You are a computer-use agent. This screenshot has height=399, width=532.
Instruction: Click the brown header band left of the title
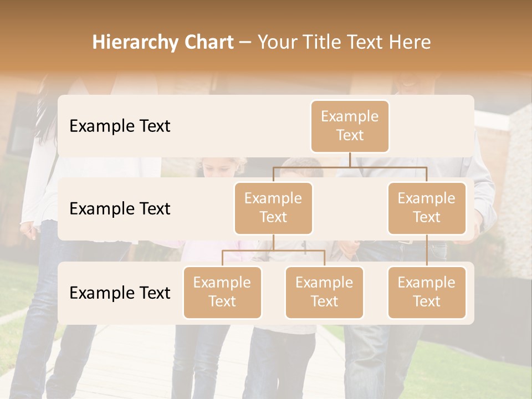pos(44,42)
